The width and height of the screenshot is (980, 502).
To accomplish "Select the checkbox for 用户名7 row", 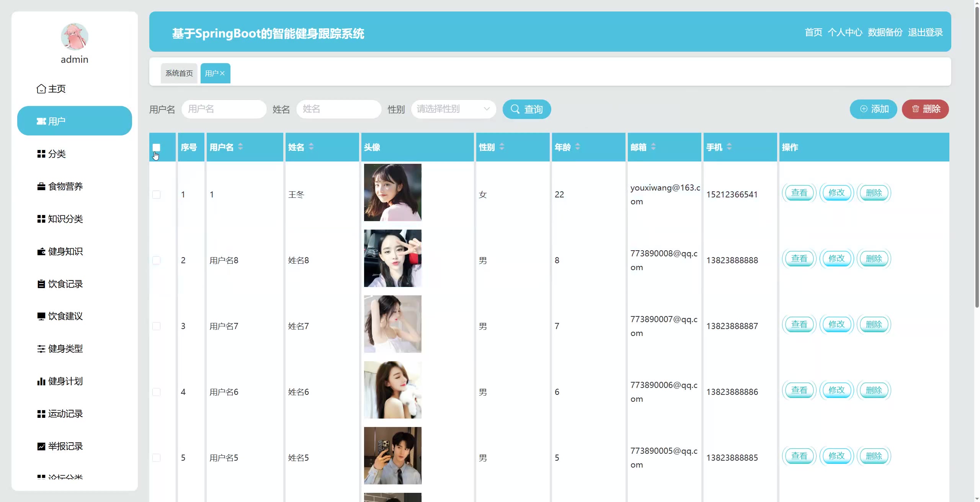I will (x=156, y=326).
